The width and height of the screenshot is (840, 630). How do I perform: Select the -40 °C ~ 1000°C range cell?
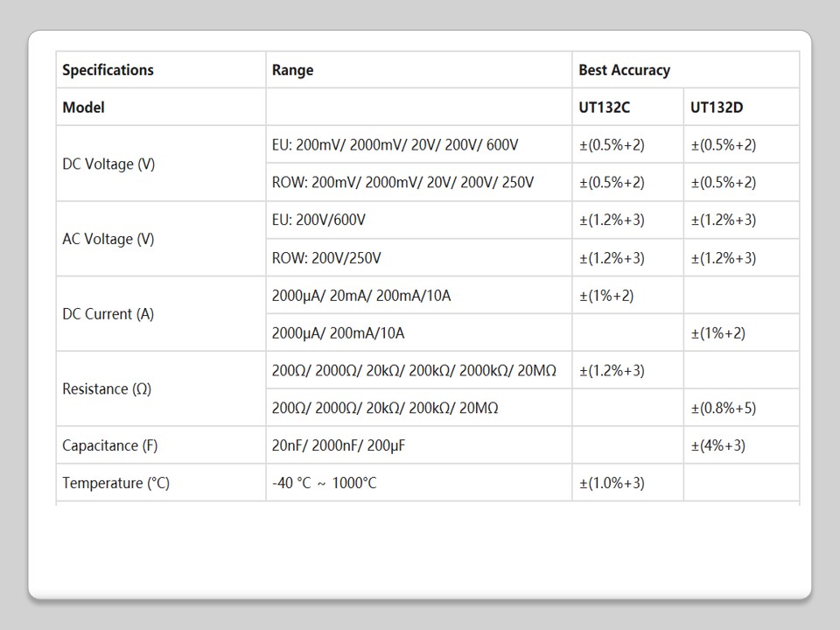coord(324,483)
